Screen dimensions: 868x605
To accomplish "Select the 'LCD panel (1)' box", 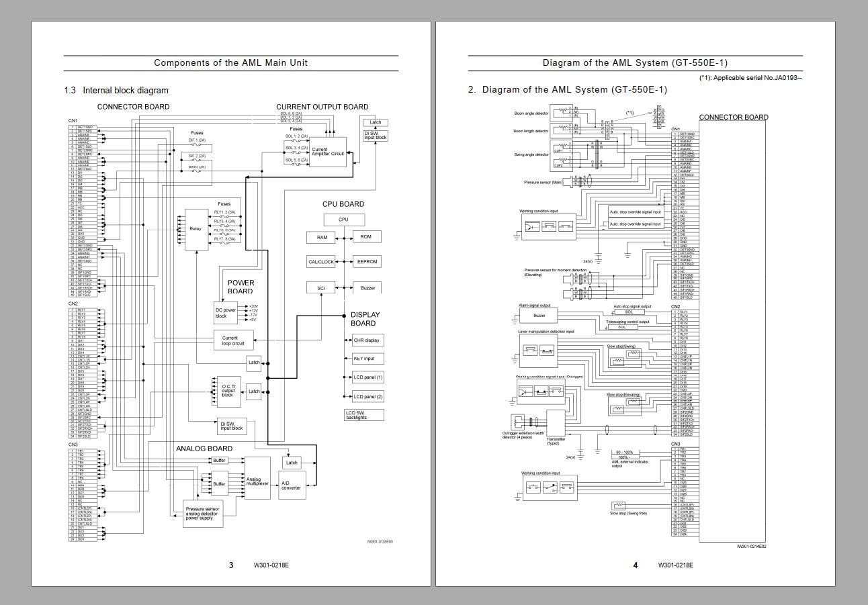I will (x=367, y=377).
